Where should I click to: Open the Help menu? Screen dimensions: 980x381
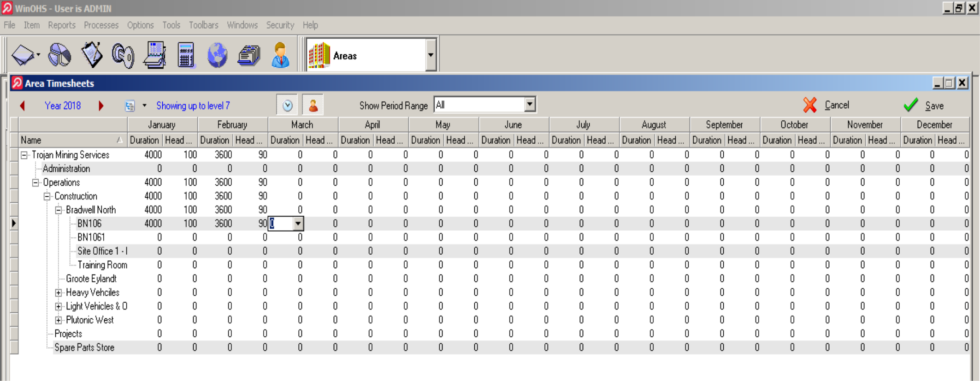(x=310, y=25)
